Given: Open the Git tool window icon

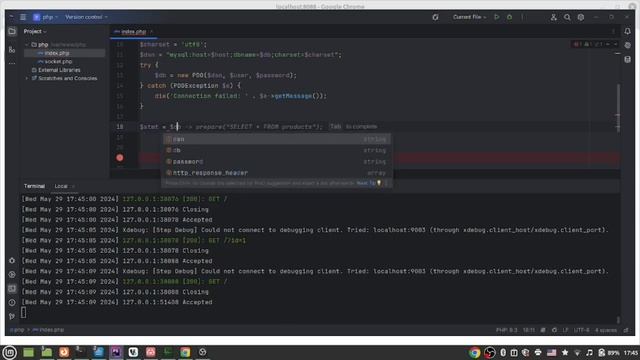Looking at the screenshot, I should point(12,316).
